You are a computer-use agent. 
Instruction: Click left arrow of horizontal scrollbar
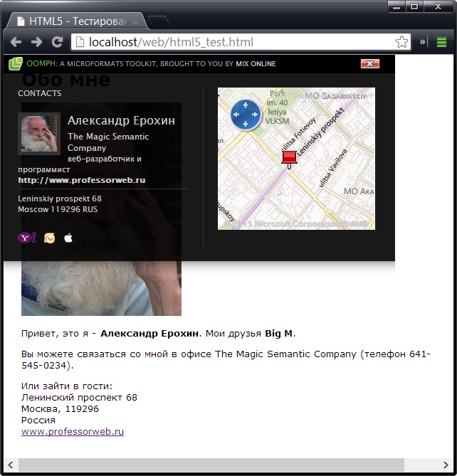[11, 465]
